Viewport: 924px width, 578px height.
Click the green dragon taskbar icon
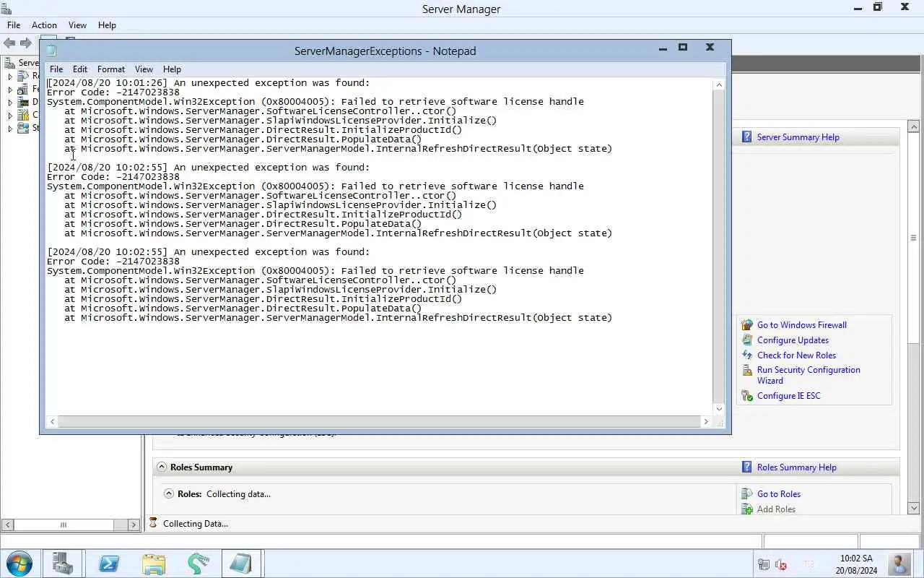tap(198, 563)
